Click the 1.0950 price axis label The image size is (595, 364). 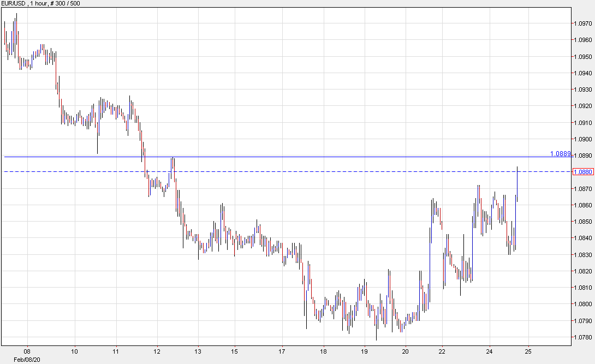click(583, 57)
